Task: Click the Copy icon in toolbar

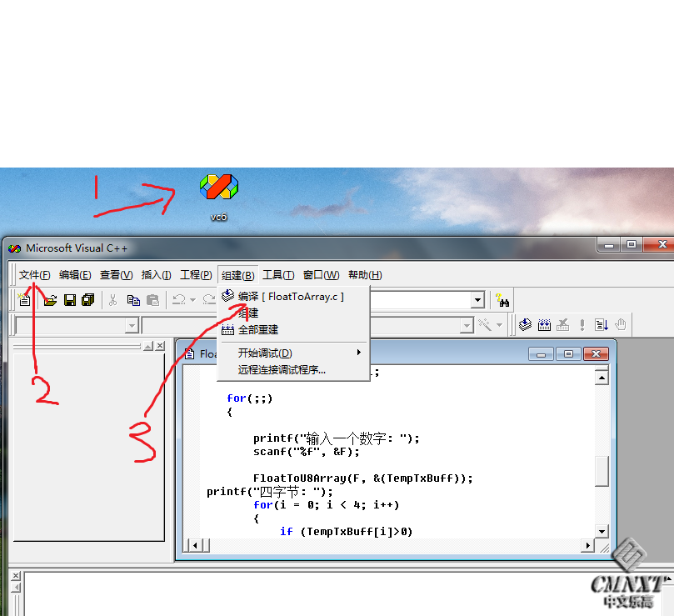Action: (133, 300)
